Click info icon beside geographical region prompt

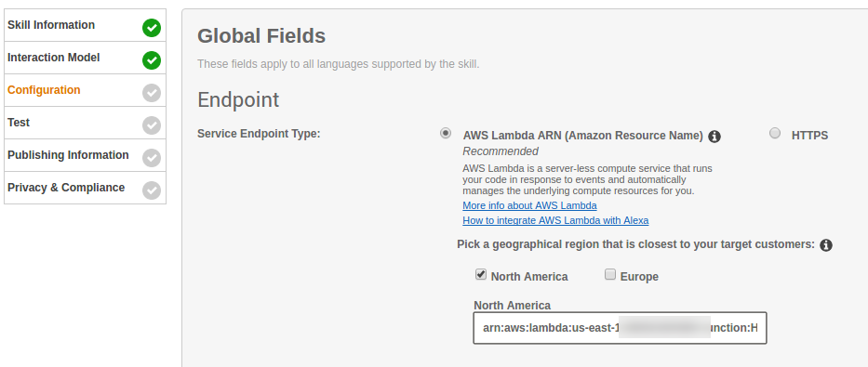point(826,245)
